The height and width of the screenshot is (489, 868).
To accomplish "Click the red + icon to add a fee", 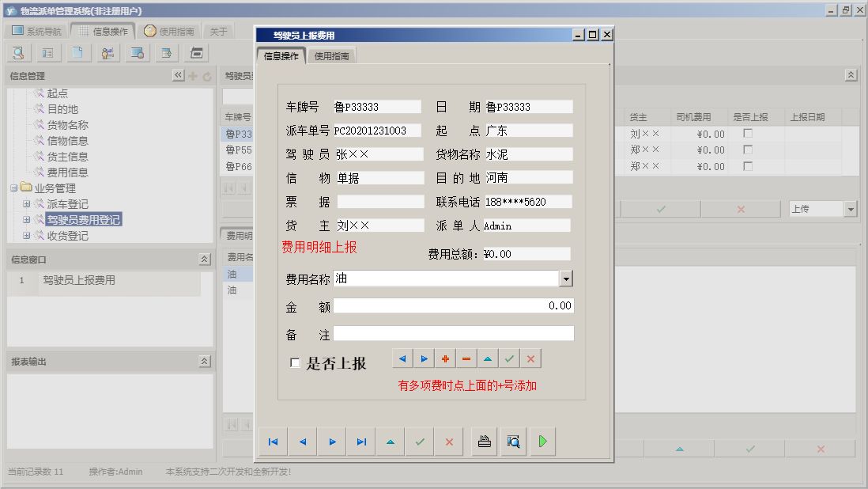I will coord(445,358).
